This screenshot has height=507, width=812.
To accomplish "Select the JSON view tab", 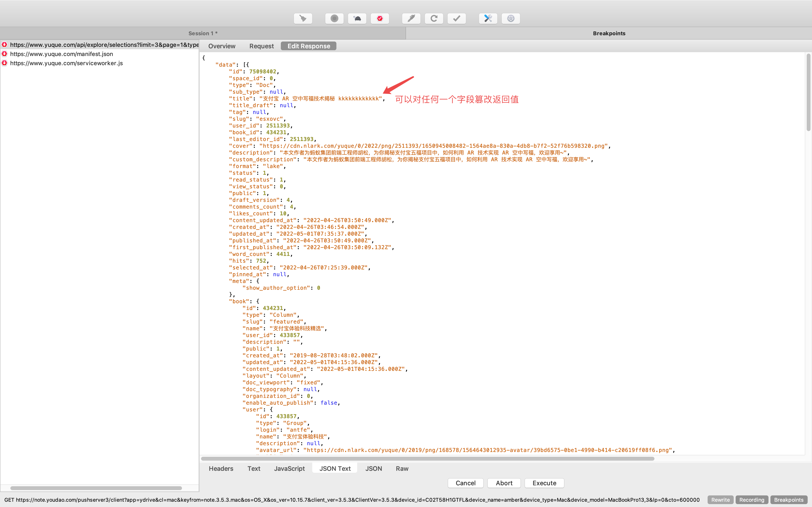I will (x=373, y=468).
